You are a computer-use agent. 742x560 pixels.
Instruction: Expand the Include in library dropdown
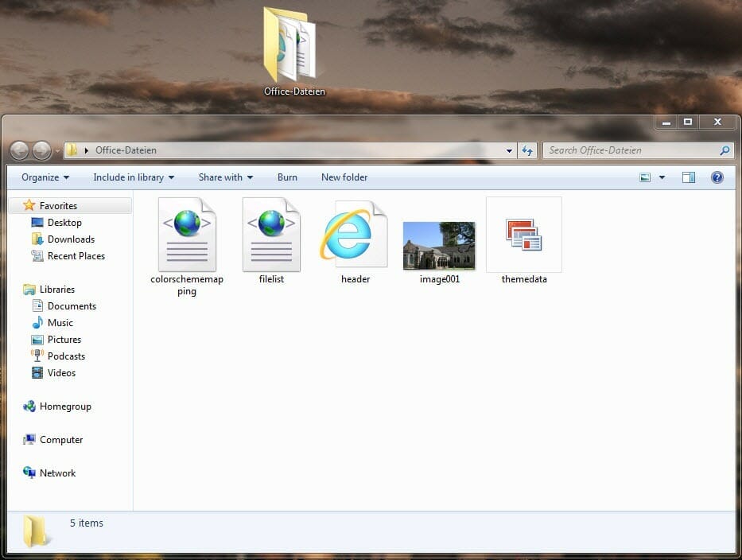(x=134, y=177)
